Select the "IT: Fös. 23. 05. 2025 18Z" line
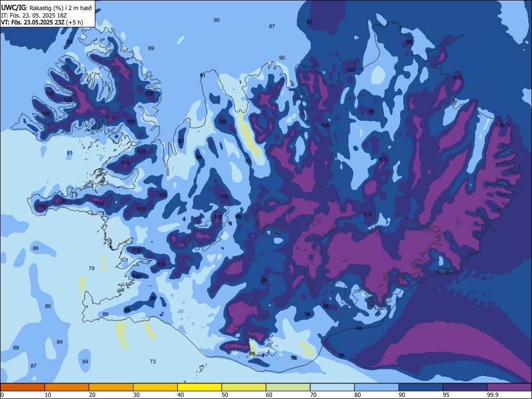Viewport: 532px width, 399px height. pyautogui.click(x=34, y=15)
